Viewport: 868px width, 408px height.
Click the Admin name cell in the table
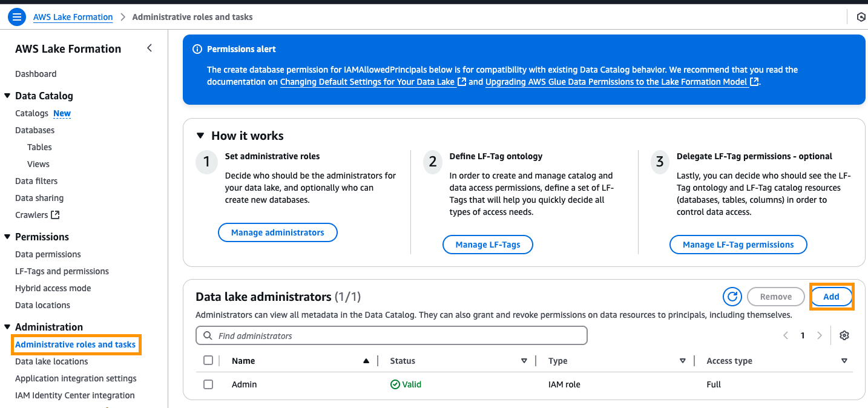(x=245, y=384)
